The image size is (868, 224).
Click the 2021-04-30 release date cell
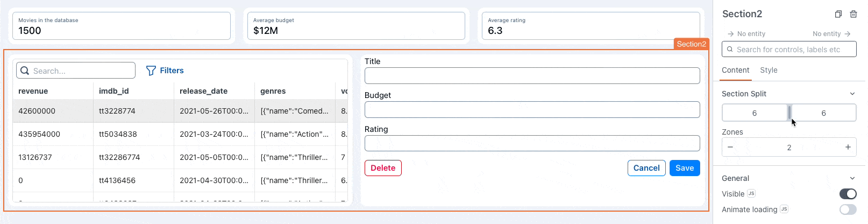coord(214,180)
